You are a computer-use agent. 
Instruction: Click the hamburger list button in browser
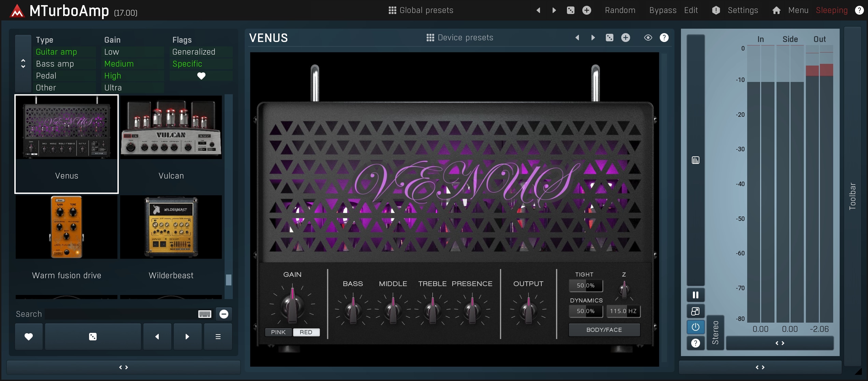point(218,337)
